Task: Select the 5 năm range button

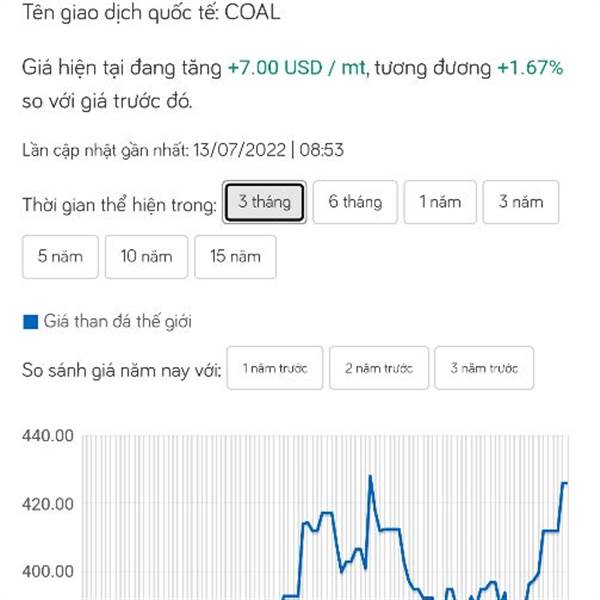Action: pos(60,257)
